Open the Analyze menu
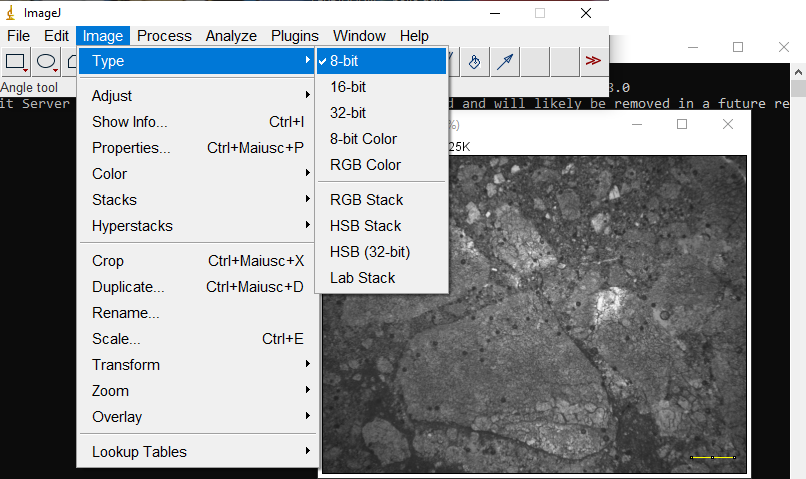 tap(231, 36)
